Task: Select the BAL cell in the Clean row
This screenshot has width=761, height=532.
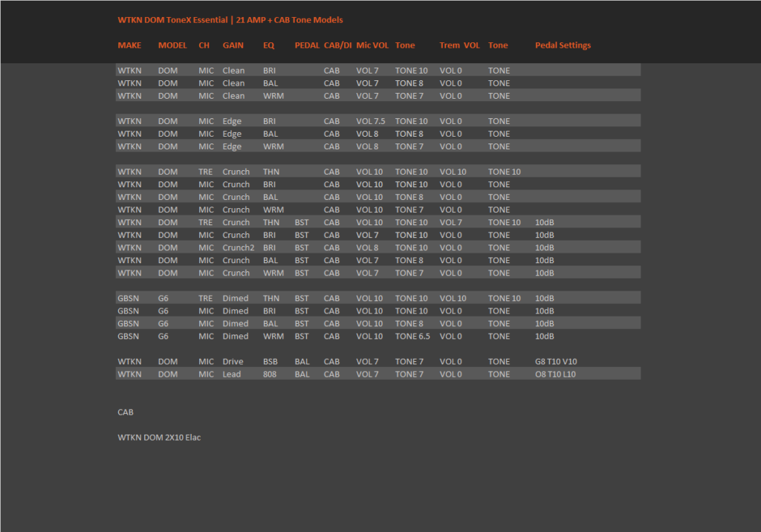Action: tap(271, 83)
